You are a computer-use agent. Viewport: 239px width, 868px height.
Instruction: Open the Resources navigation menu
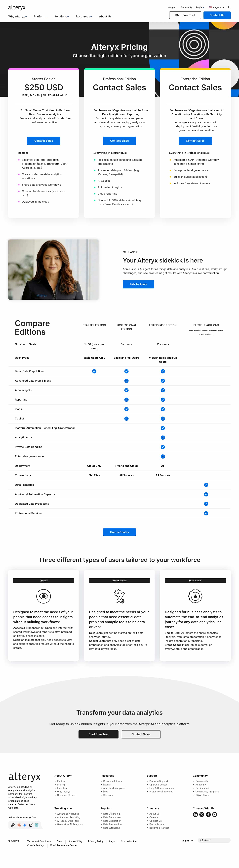(83, 16)
